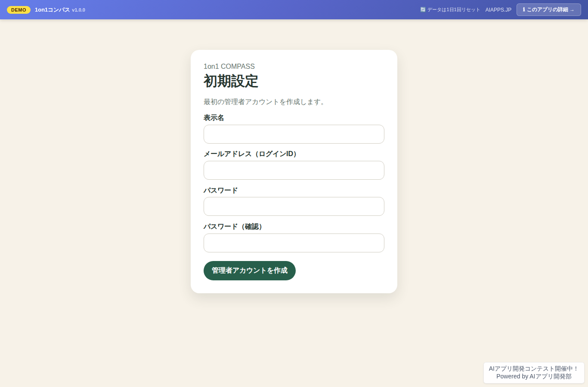Click the パスワード（確認） label
588x387 pixels.
coord(234,227)
